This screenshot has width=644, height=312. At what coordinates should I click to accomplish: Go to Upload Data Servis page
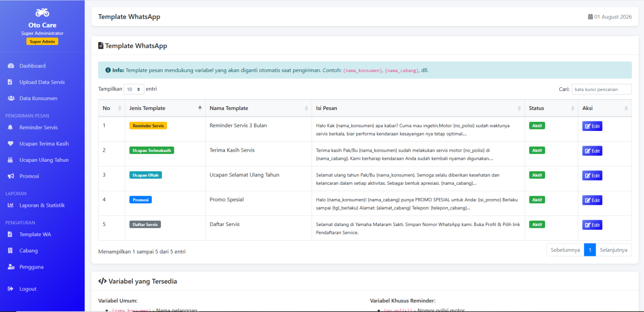42,82
